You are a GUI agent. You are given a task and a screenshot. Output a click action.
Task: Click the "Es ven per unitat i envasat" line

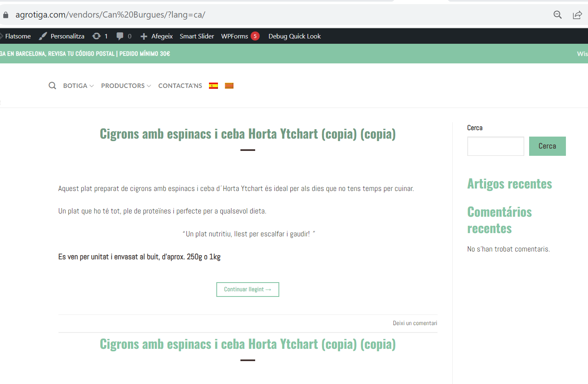139,257
